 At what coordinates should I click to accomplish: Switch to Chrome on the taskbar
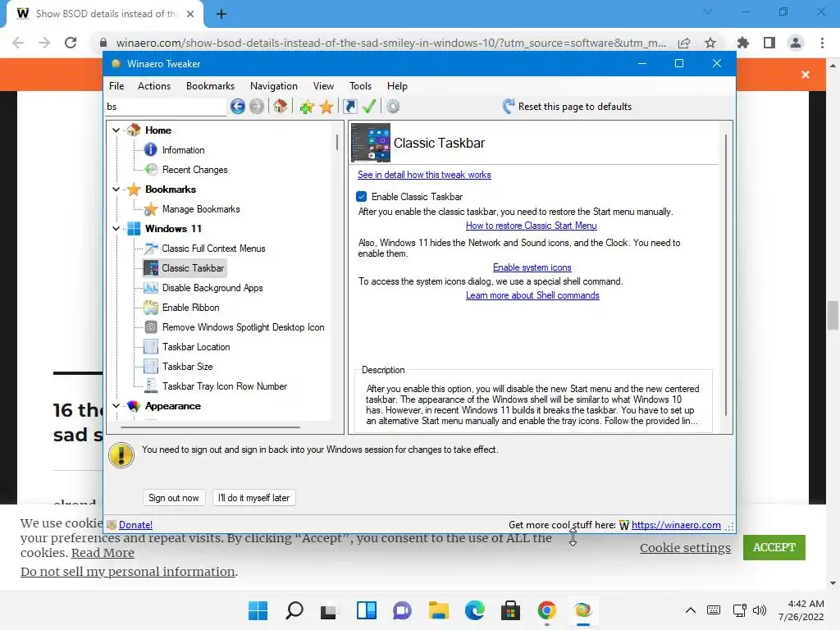(546, 610)
